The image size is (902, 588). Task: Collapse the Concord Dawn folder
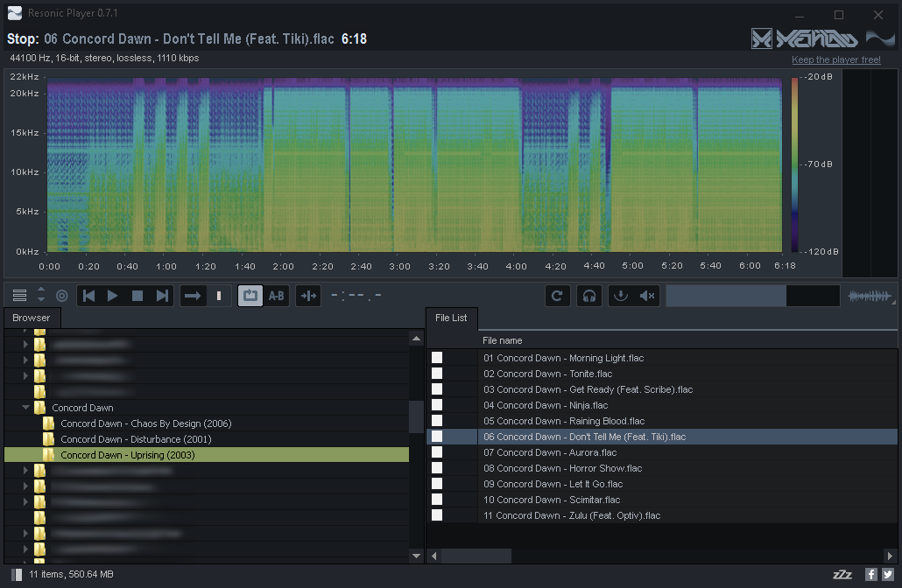point(25,408)
